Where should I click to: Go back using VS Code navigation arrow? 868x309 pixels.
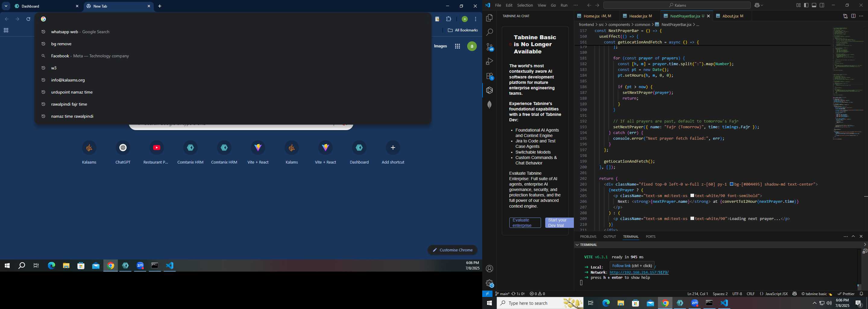point(589,5)
